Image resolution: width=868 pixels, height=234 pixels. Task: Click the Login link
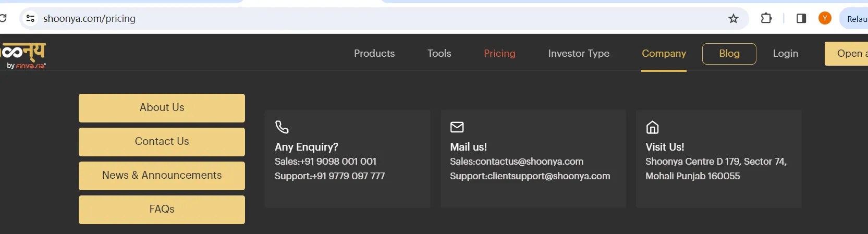786,53
